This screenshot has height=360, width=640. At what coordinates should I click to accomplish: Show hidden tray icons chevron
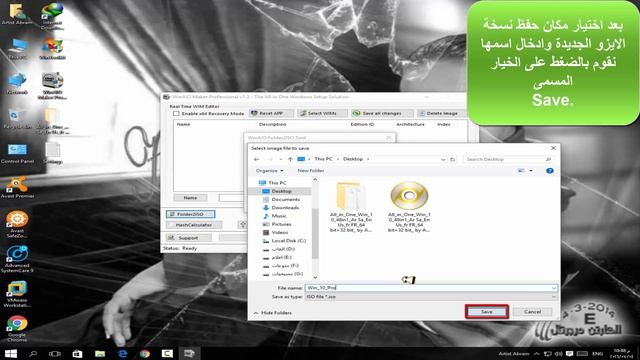536,353
